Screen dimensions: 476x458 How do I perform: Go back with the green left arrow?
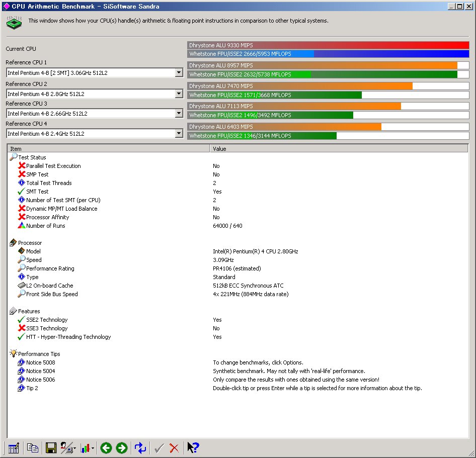106,448
